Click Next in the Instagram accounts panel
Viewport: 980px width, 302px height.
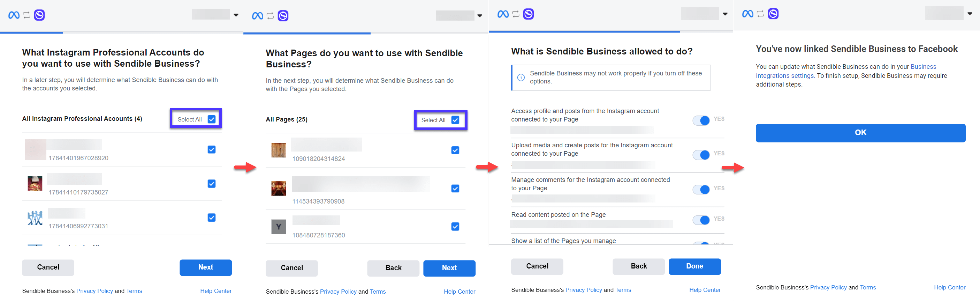point(205,267)
